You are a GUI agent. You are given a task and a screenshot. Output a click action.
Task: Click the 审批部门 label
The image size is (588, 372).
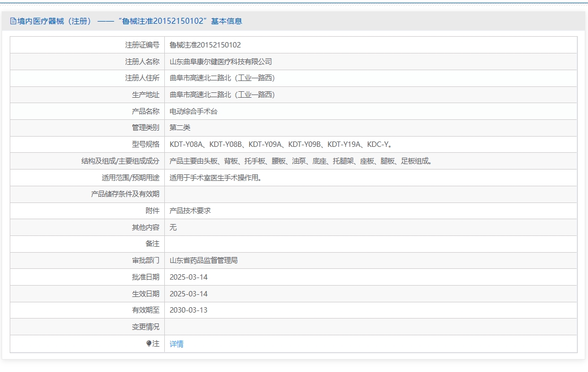pyautogui.click(x=145, y=260)
